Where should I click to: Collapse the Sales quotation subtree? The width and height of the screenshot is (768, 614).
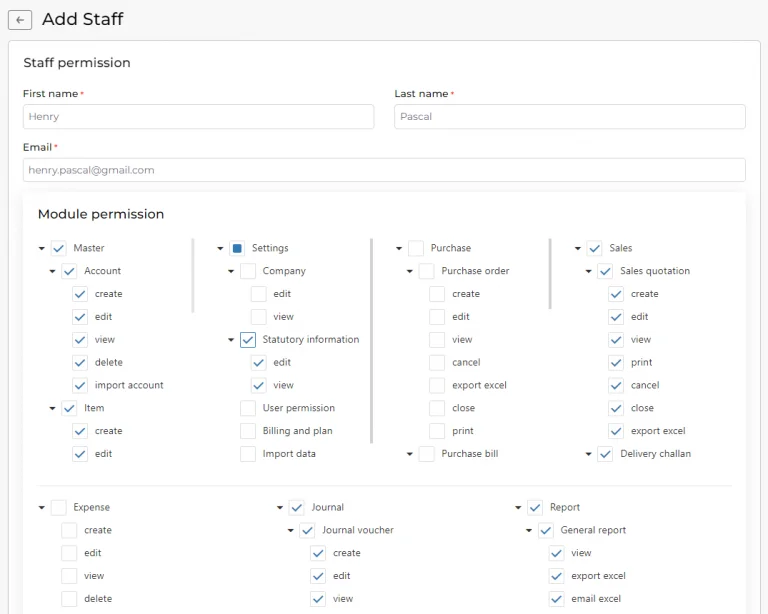point(589,271)
